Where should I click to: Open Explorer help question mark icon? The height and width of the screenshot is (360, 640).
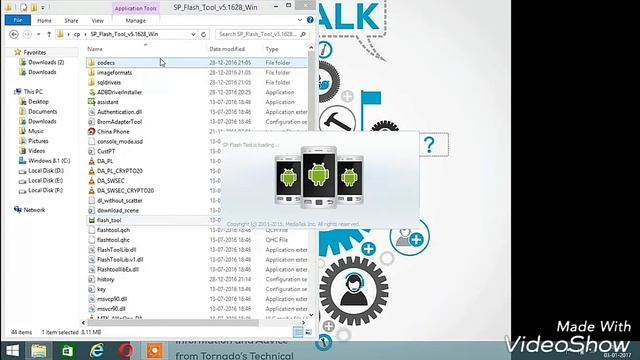pos(310,20)
